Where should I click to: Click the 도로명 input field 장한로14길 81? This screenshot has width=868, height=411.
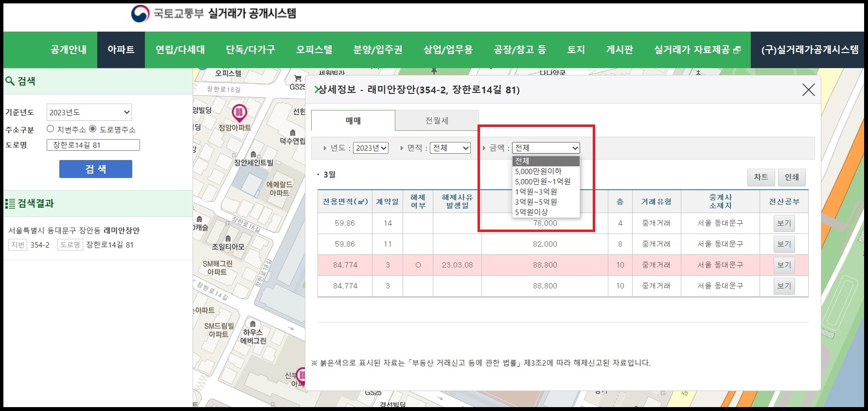point(93,145)
